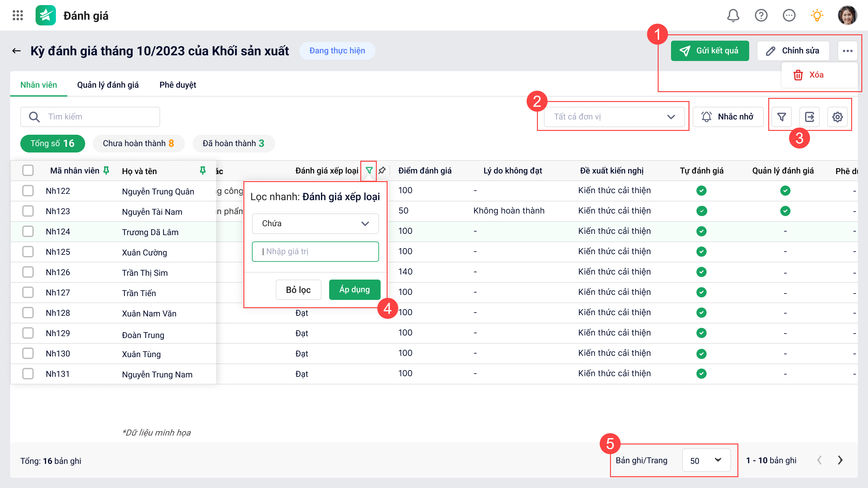Check the row for Nh128
Viewport: 868px width, 488px height.
pos(28,313)
